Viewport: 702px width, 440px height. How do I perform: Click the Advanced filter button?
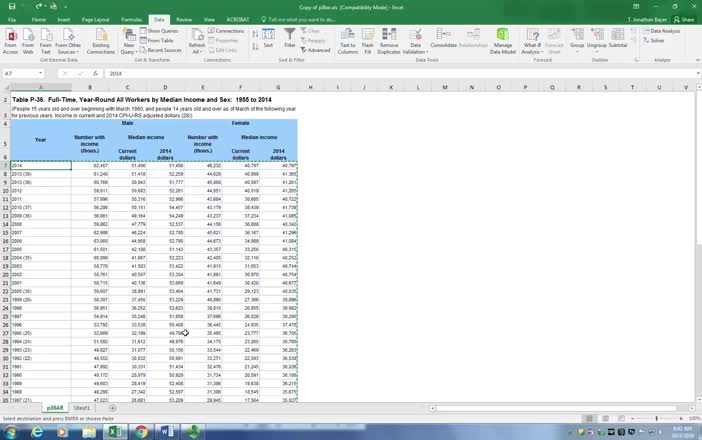click(317, 50)
